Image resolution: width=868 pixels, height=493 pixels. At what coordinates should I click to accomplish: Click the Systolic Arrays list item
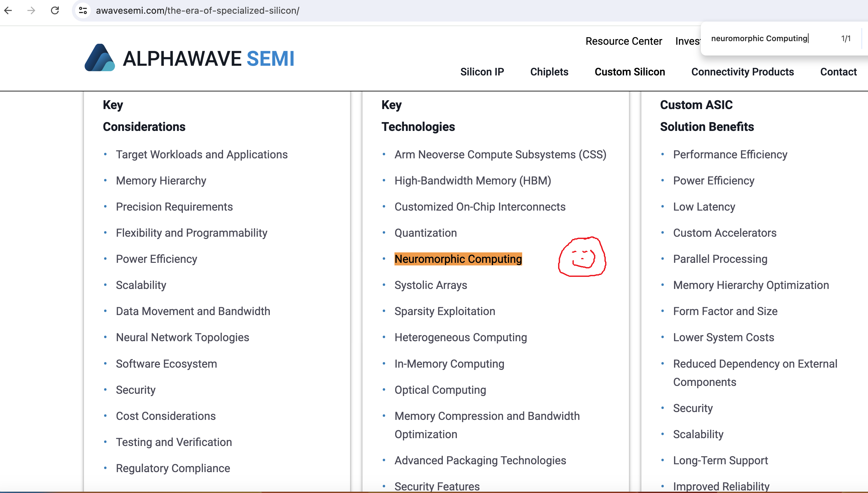tap(430, 285)
